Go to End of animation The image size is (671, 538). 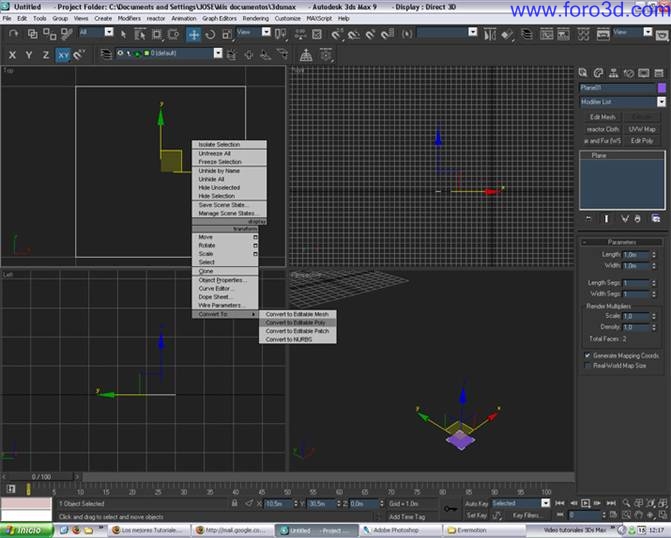click(x=611, y=503)
